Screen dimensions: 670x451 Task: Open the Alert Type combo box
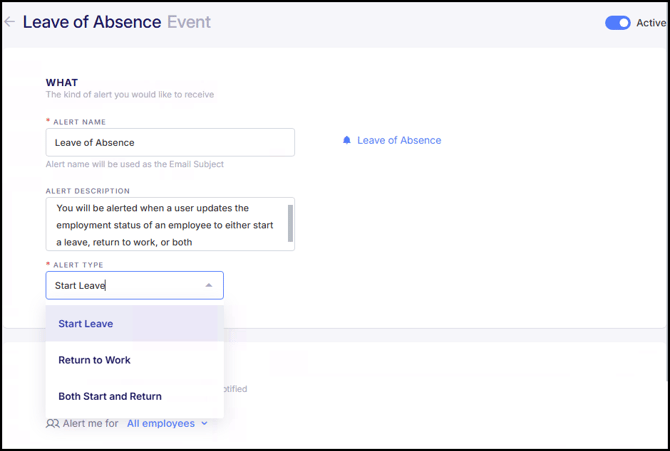coord(135,285)
